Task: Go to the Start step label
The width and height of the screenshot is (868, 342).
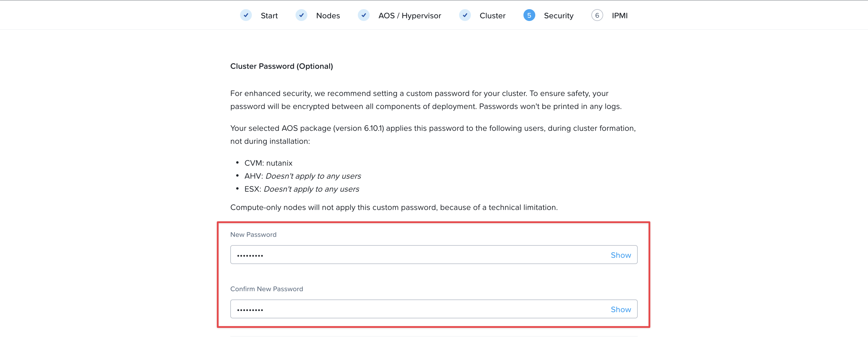Action: tap(269, 15)
